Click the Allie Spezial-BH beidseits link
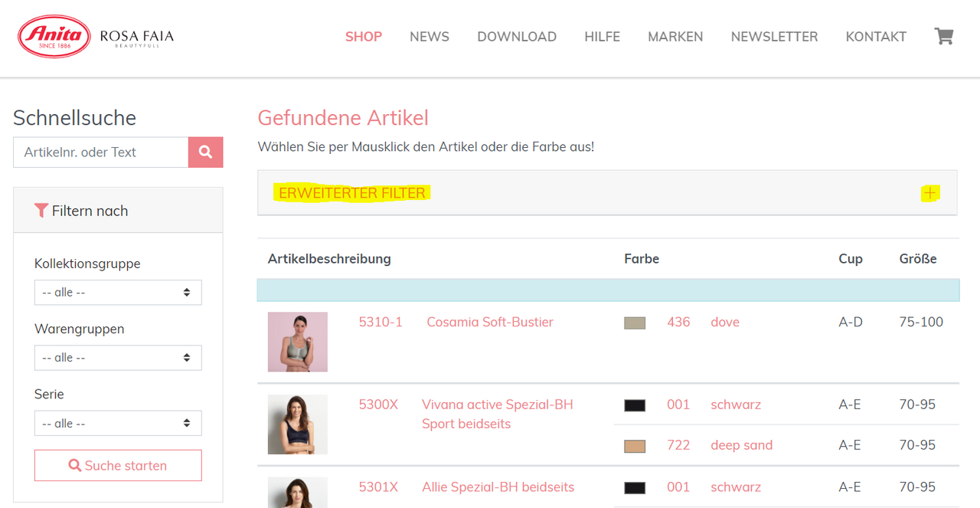The image size is (980, 508). tap(498, 487)
